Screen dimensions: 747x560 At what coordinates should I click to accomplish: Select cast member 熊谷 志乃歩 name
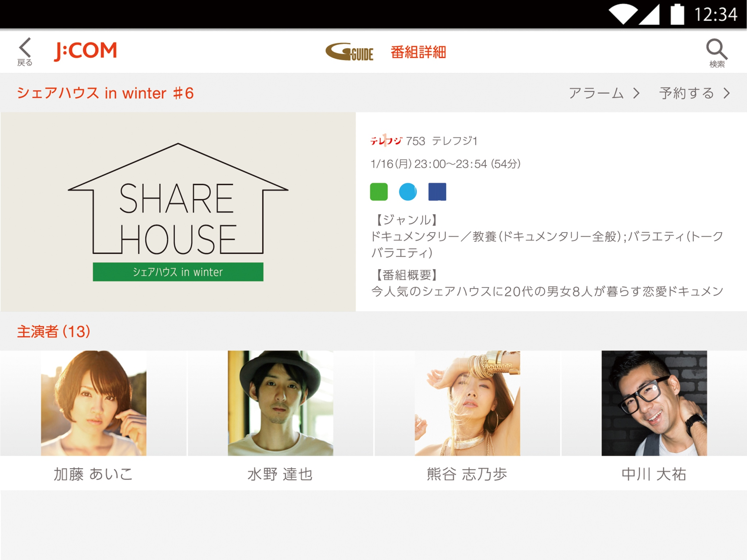tap(467, 474)
